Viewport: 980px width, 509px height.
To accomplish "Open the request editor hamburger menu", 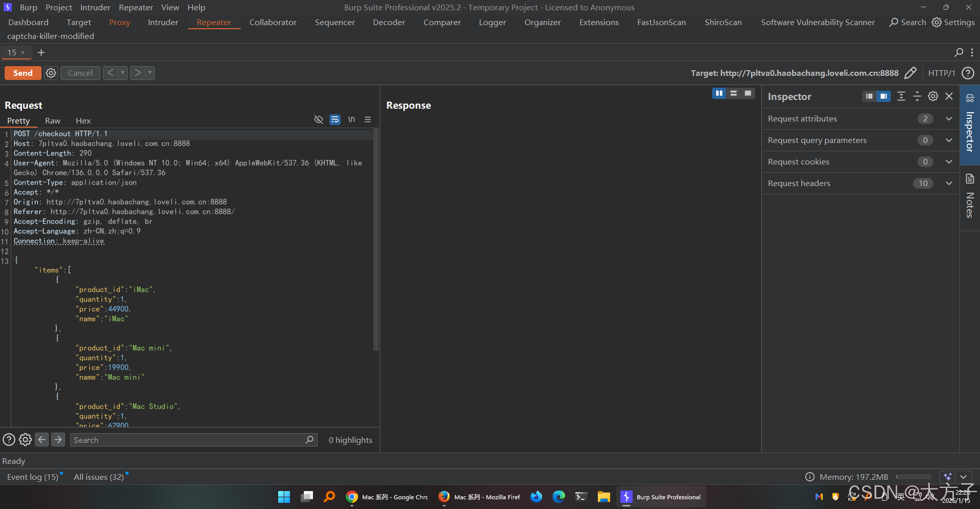I will pos(368,119).
